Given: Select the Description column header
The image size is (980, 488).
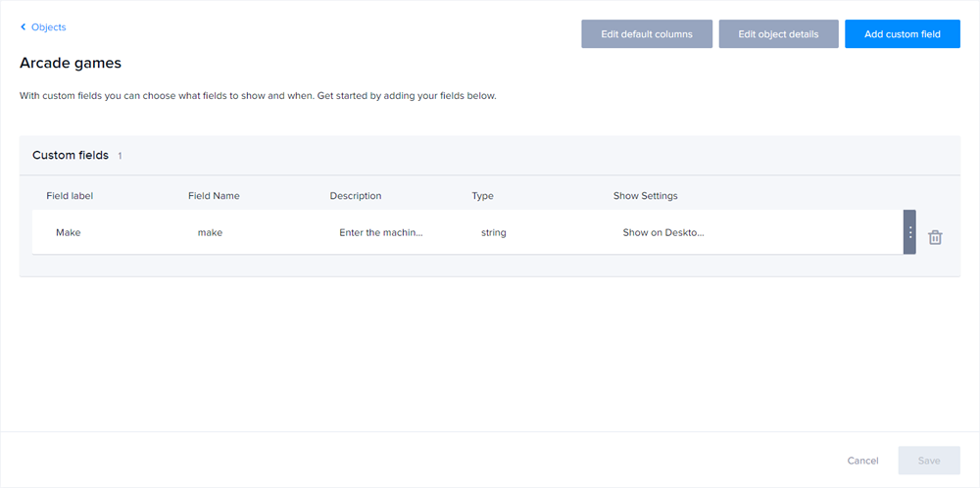Looking at the screenshot, I should pyautogui.click(x=356, y=196).
